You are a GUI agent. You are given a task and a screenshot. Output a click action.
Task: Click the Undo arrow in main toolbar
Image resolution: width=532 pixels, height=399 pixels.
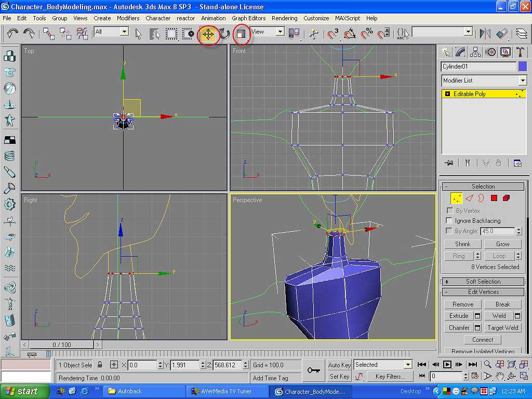tap(12, 33)
